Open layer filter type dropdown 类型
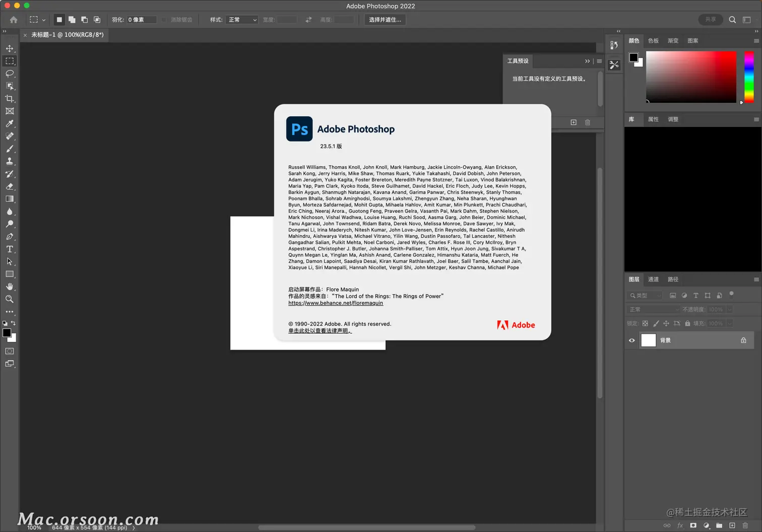 coord(645,296)
